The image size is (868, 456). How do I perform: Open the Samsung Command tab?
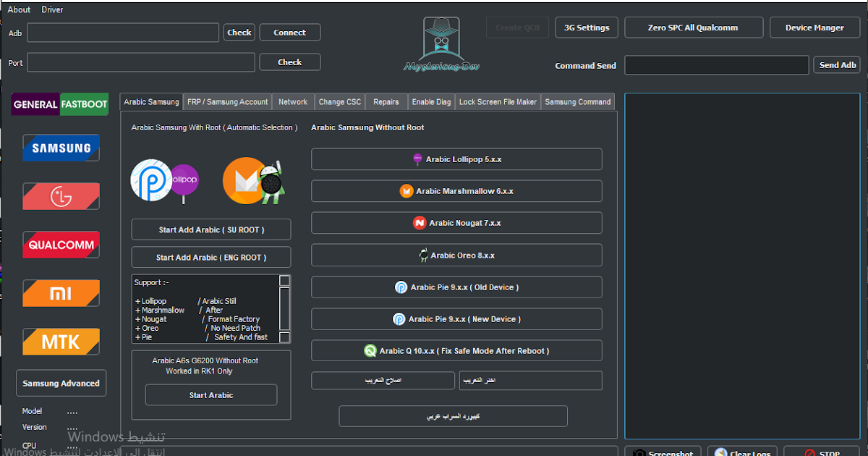coord(578,102)
